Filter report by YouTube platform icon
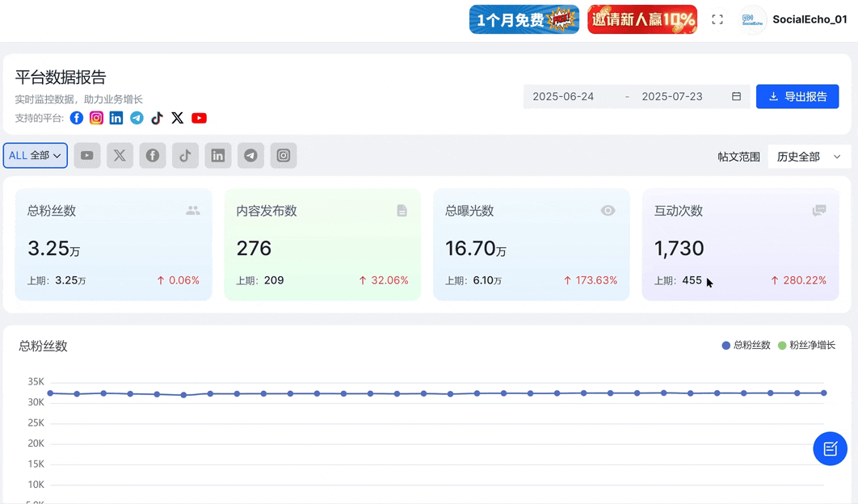This screenshot has height=504, width=858. click(87, 156)
